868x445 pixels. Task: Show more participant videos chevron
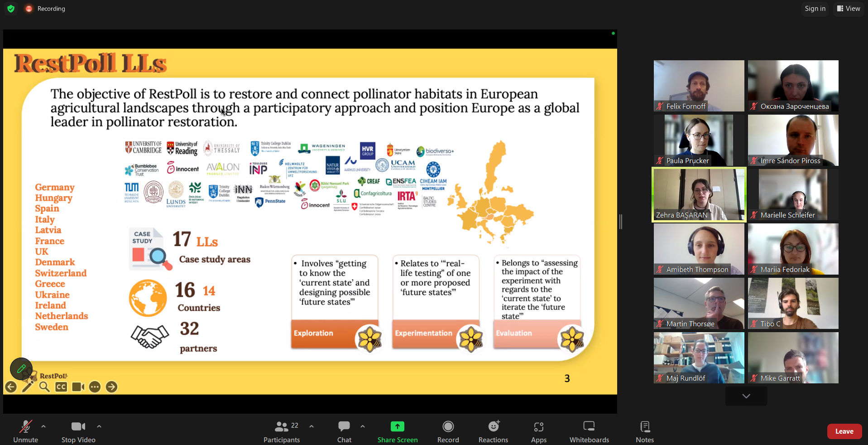[x=746, y=396]
